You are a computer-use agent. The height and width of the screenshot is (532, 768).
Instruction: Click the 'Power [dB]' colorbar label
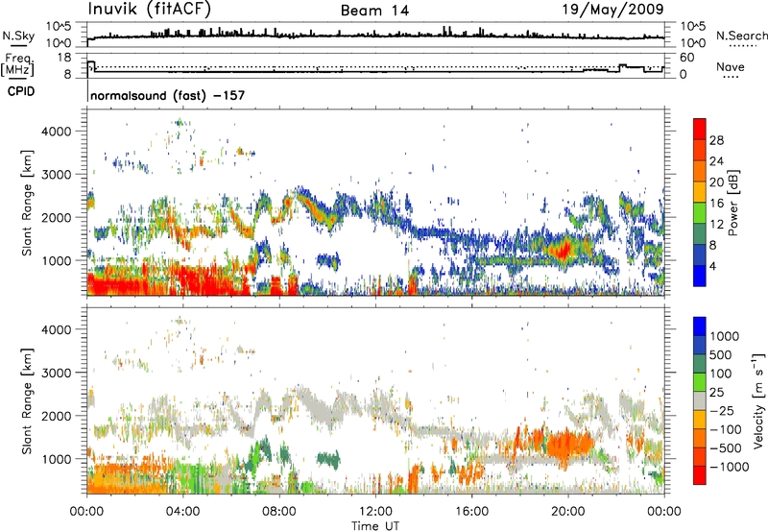[x=732, y=203]
